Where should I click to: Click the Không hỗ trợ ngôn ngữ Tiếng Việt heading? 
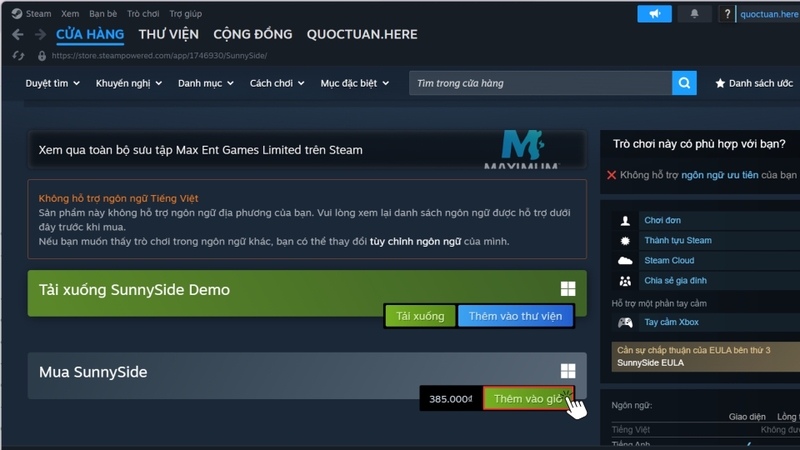pyautogui.click(x=118, y=198)
